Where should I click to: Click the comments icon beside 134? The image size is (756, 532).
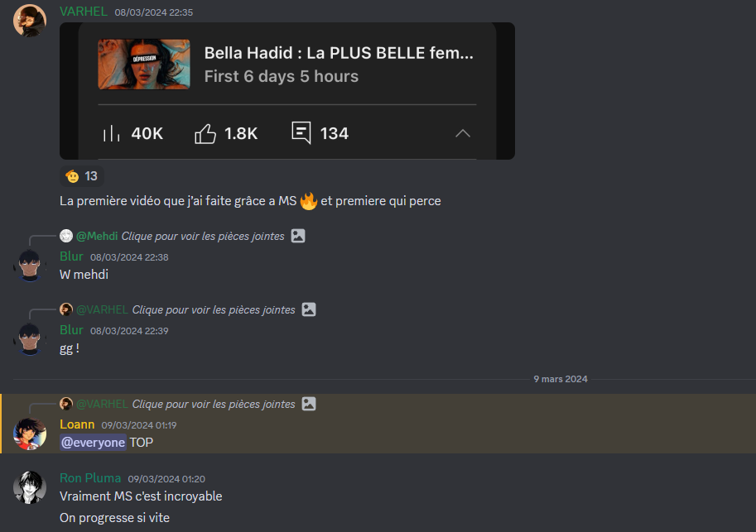pyautogui.click(x=301, y=132)
